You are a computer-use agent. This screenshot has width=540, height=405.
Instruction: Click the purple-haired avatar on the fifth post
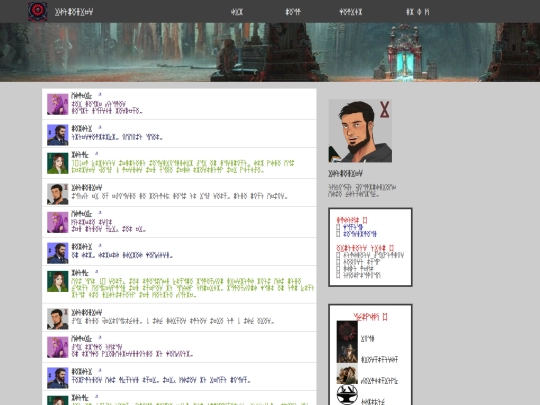[58, 222]
